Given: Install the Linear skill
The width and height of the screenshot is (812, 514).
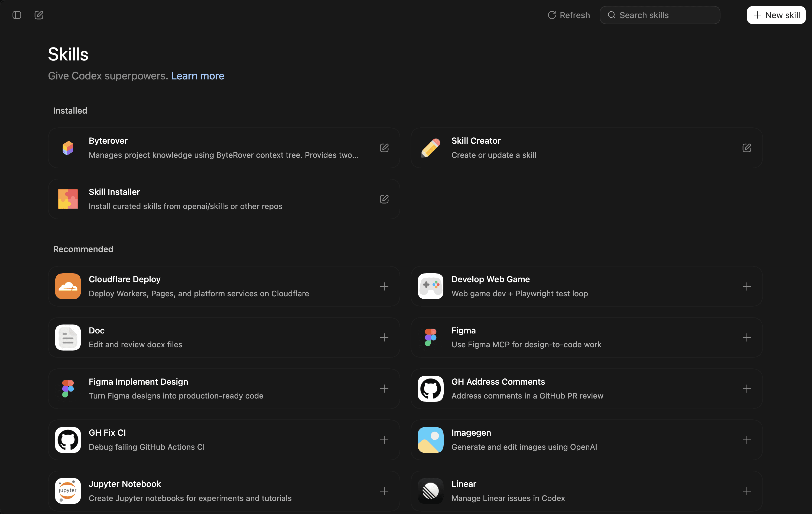Looking at the screenshot, I should coord(746,491).
